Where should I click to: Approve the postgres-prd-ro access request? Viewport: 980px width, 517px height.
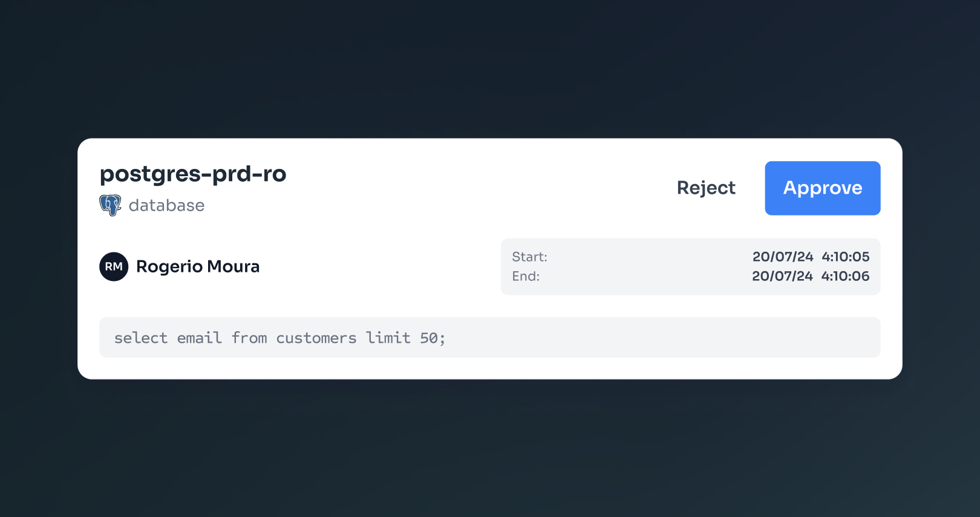tap(822, 188)
